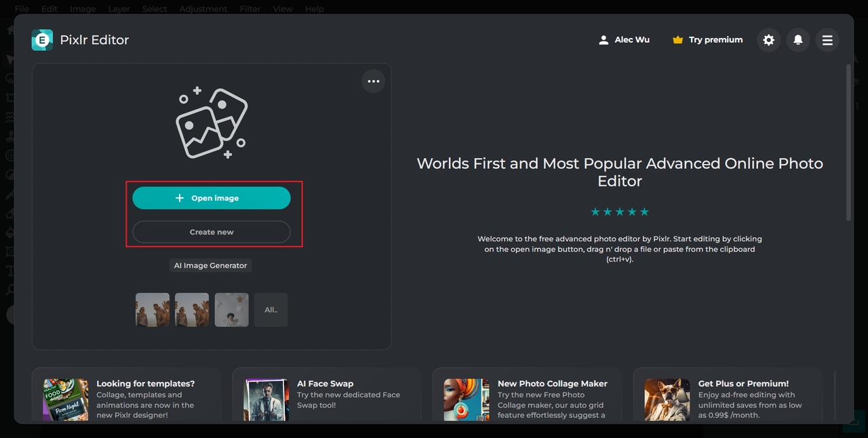
Task: Open the Image menu
Action: pos(83,9)
